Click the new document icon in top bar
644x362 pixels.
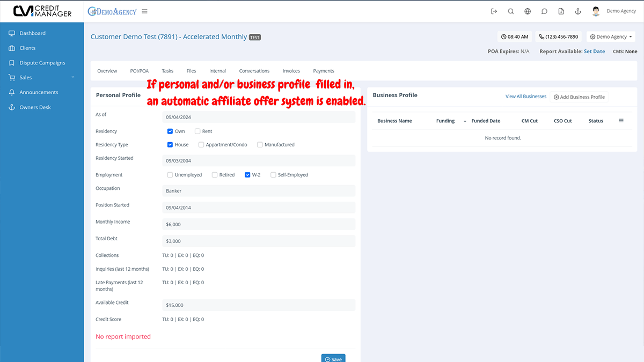[x=561, y=11]
